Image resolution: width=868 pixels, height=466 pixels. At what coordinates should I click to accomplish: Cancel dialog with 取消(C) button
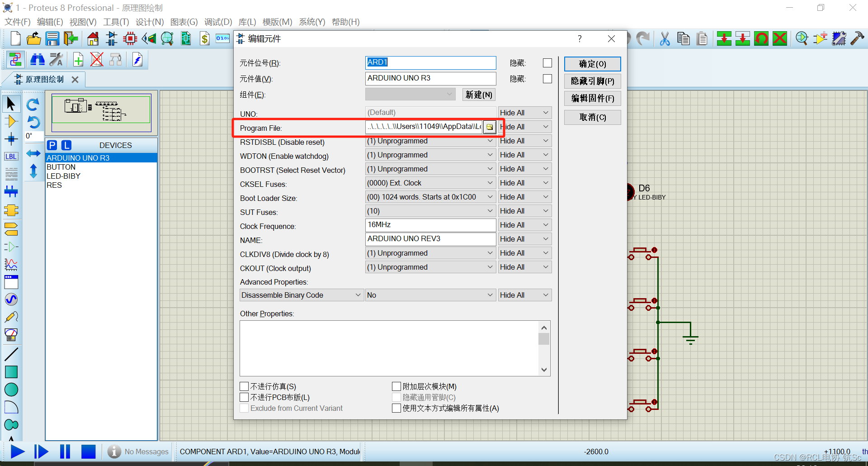(x=592, y=117)
